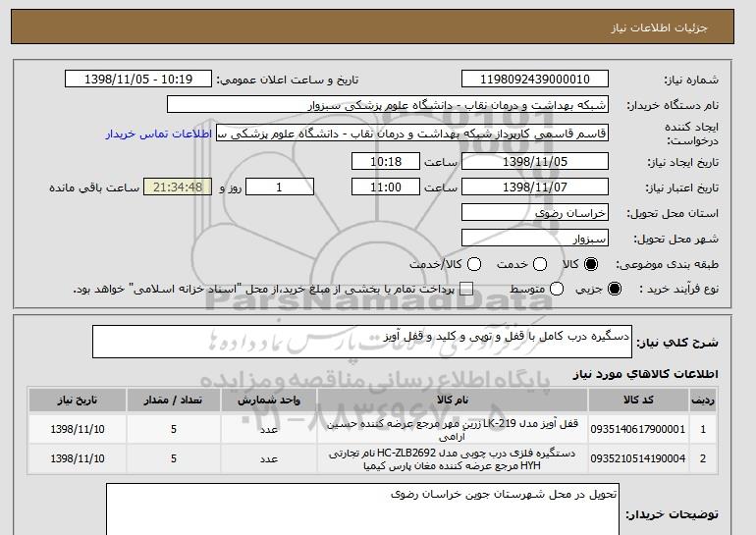Image resolution: width=756 pixels, height=535 pixels.
Task: Click the ساعت باقی مانده label
Action: (94, 187)
